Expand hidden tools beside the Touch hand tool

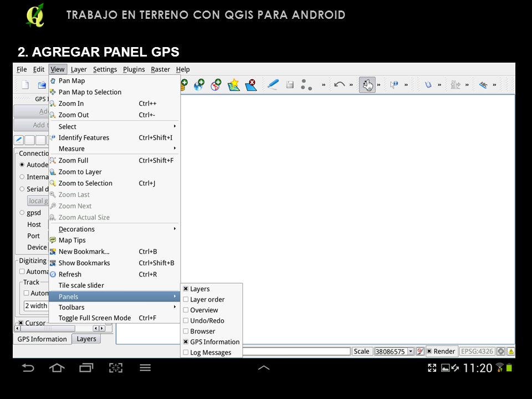point(378,85)
